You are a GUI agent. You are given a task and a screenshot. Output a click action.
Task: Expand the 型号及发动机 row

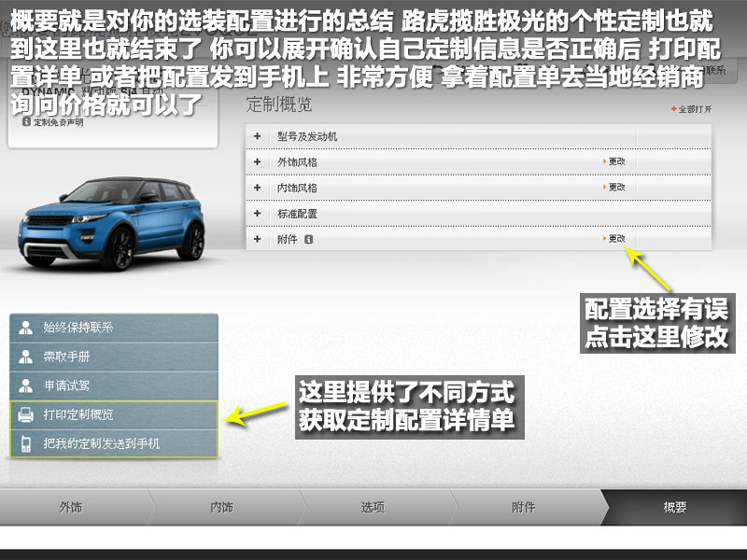pyautogui.click(x=258, y=136)
